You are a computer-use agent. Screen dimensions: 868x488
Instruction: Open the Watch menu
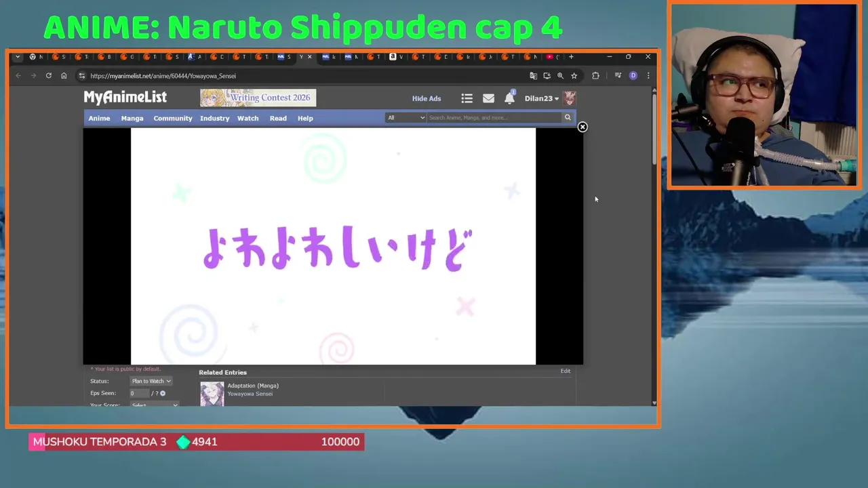point(248,118)
